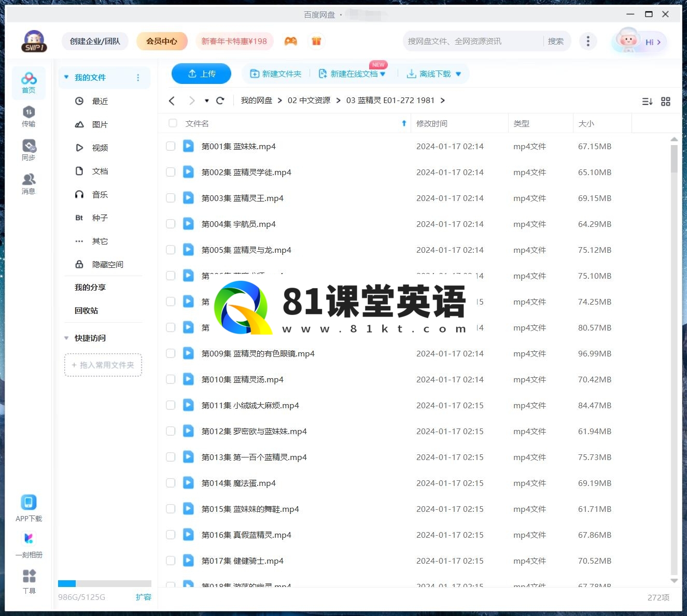This screenshot has height=616, width=687.
Task: Open the APP下载 sidebar icon
Action: (29, 508)
